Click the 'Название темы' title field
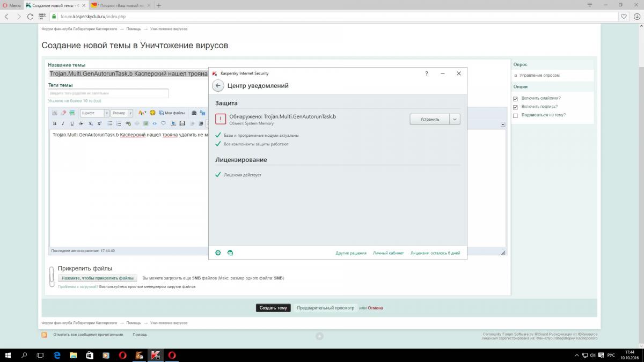Viewport: 644px width, 362px height. point(128,74)
